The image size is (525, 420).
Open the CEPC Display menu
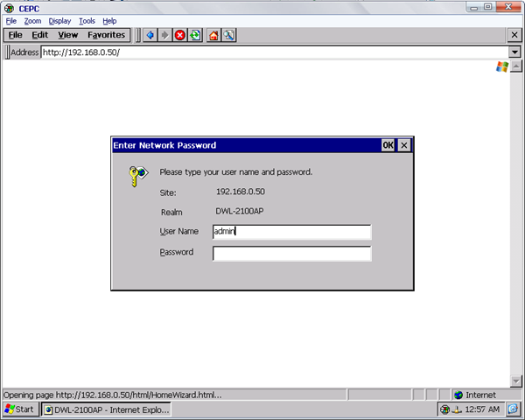[59, 20]
